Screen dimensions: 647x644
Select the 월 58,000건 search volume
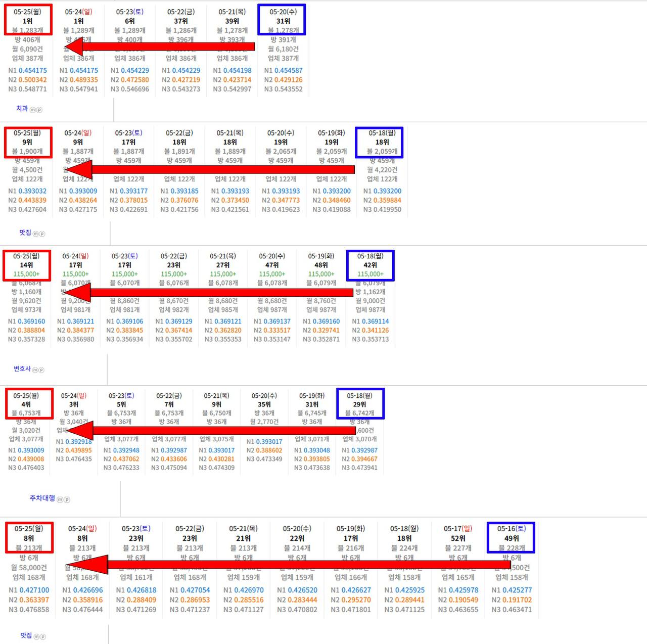[x=29, y=568]
